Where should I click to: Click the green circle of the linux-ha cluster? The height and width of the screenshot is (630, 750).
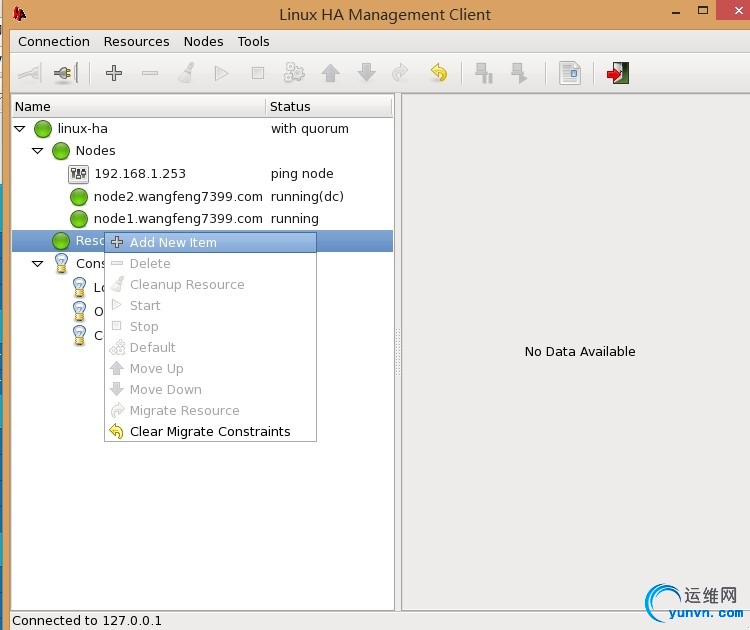43,129
